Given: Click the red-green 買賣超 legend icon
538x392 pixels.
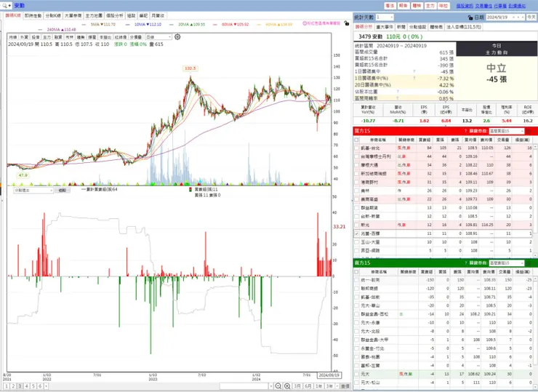Looking at the screenshot, I should (190, 190).
